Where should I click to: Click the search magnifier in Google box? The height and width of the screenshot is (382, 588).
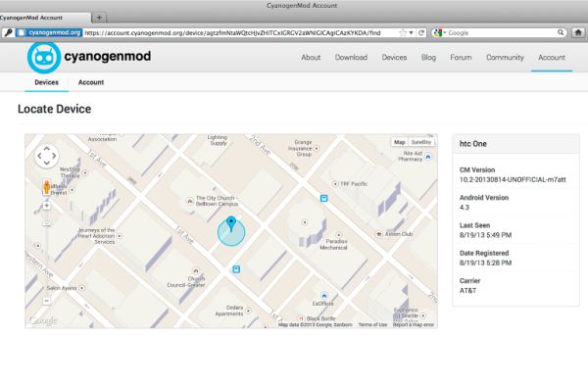pos(561,32)
